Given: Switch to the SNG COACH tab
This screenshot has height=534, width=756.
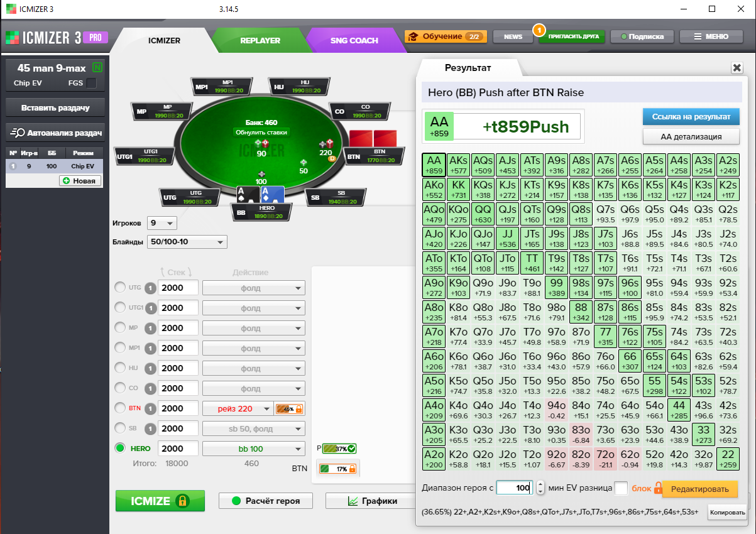Looking at the screenshot, I should click(354, 40).
